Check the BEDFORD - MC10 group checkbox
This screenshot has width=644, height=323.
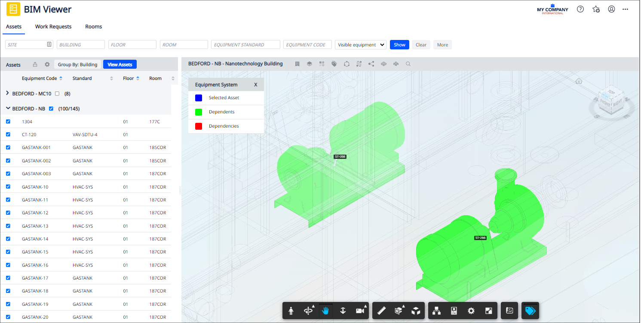(57, 94)
